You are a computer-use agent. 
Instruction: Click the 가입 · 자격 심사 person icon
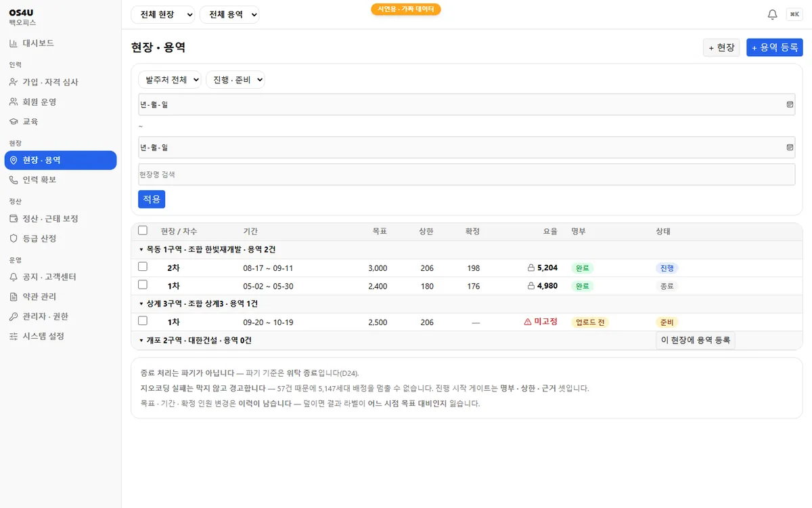pos(14,82)
